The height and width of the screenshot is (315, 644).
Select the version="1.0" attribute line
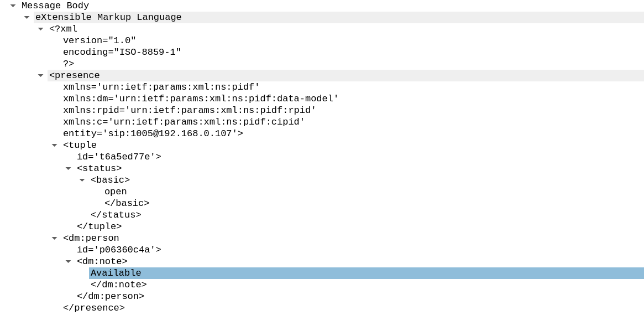(x=100, y=40)
